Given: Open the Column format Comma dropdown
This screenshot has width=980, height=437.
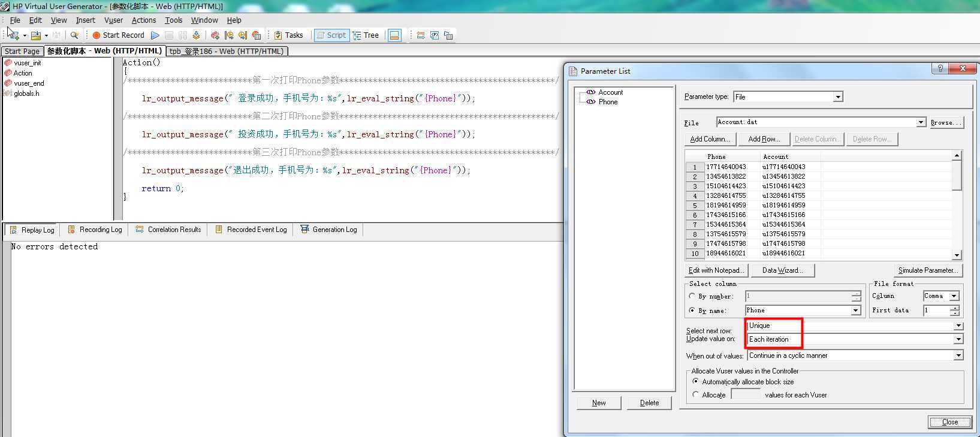Looking at the screenshot, I should tap(954, 296).
